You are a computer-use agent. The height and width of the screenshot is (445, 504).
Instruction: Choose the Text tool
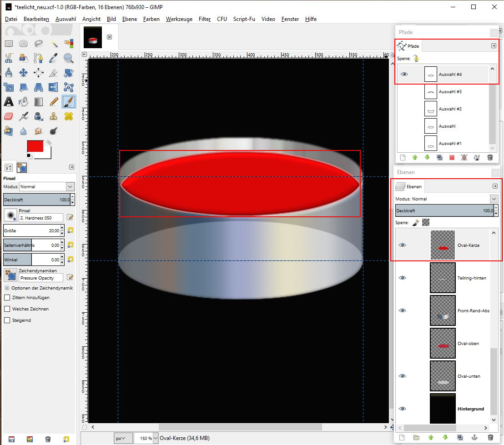tap(9, 101)
